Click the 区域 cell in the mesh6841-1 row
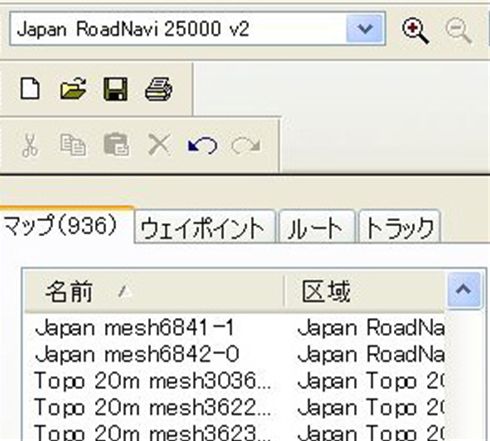The width and height of the screenshot is (490, 441). (x=371, y=327)
